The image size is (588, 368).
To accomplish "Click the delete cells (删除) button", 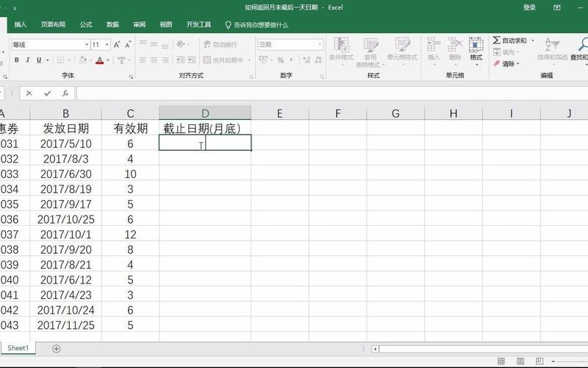I will 455,51.
